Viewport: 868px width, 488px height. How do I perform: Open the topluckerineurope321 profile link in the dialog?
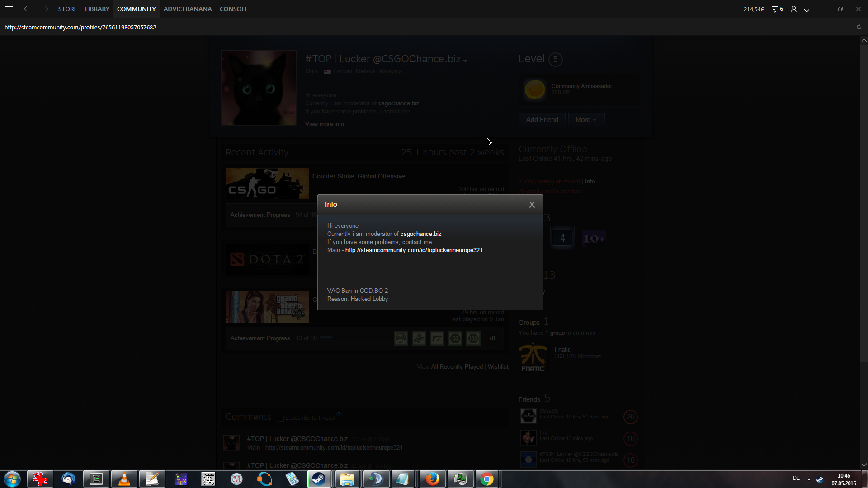click(414, 250)
